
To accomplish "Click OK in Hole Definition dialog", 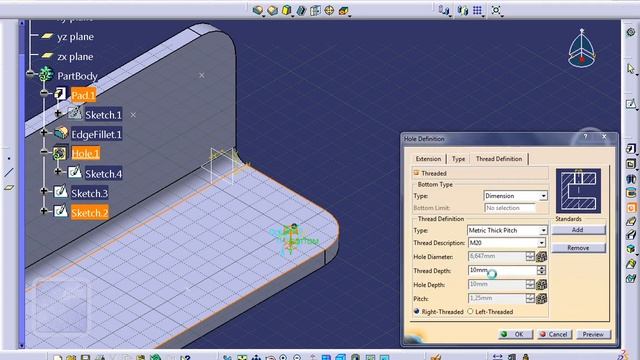I will click(x=515, y=334).
